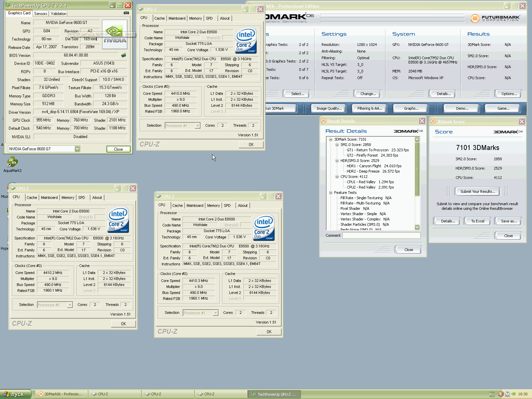Screen dimensions: 532x399
Task: Collapse the Feature Tests node
Action: (x=331, y=193)
